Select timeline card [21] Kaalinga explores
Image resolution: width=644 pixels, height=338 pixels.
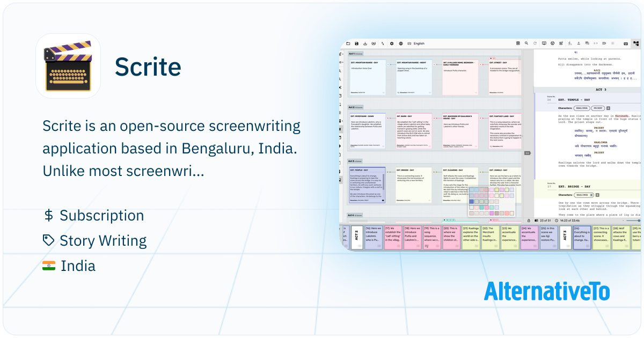(471, 238)
